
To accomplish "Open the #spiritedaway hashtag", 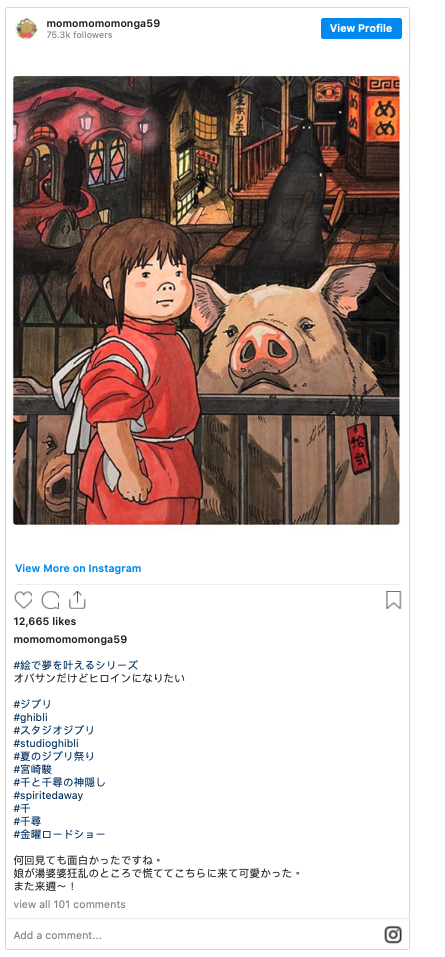I will (48, 795).
